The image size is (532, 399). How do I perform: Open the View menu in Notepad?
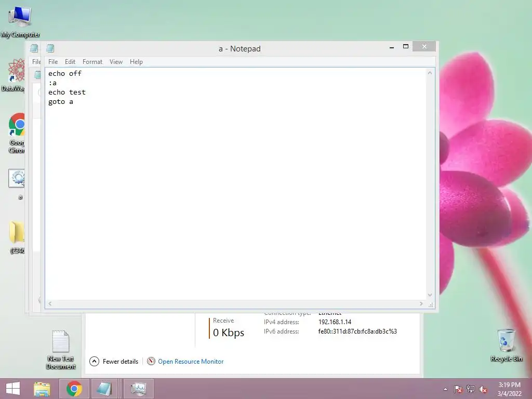click(116, 62)
